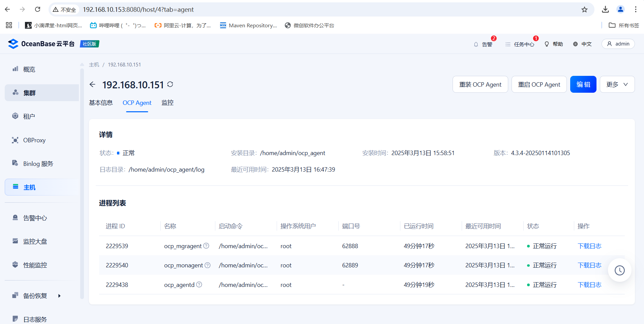Switch to 监控 tab
Viewport: 644px width, 324px height.
tap(167, 102)
